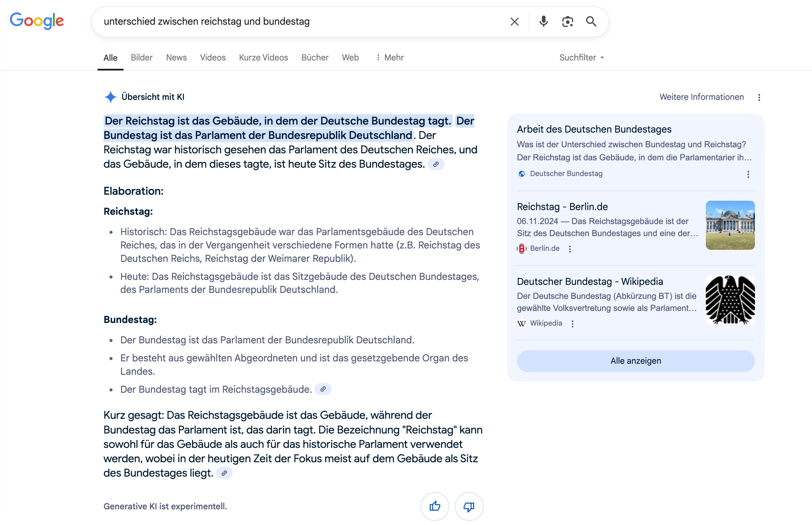Image resolution: width=812 pixels, height=525 pixels.
Task: Start voice search with the microphone icon
Action: [x=544, y=21]
